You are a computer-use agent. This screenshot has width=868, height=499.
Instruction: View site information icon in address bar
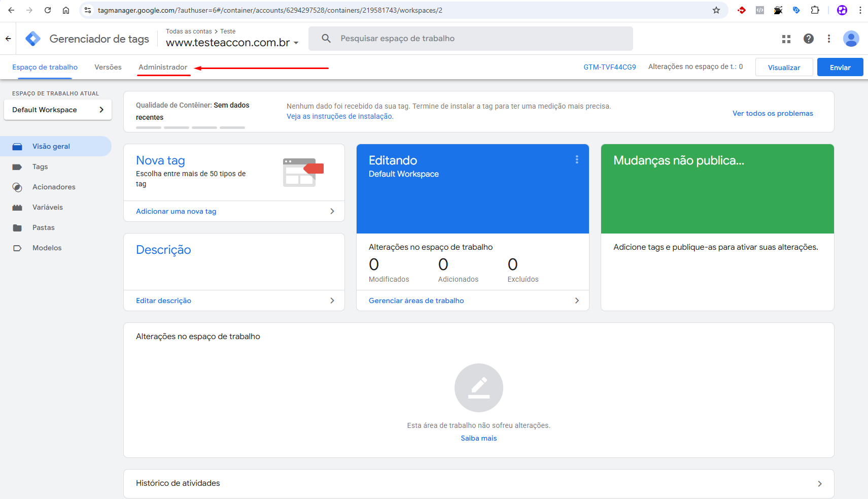point(88,10)
